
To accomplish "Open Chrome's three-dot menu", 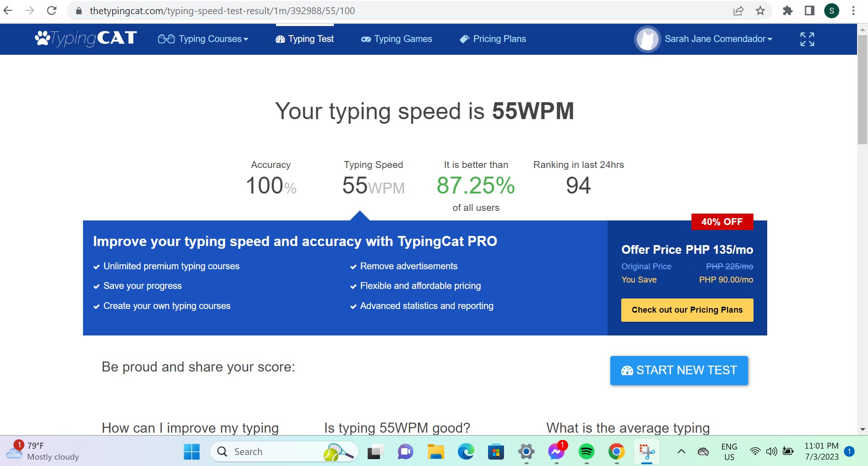I will click(x=853, y=10).
